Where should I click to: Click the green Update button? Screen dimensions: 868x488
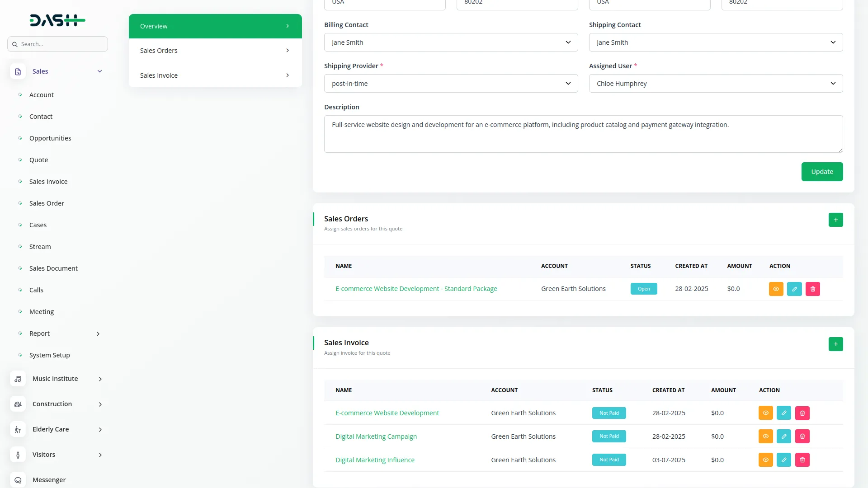(821, 172)
